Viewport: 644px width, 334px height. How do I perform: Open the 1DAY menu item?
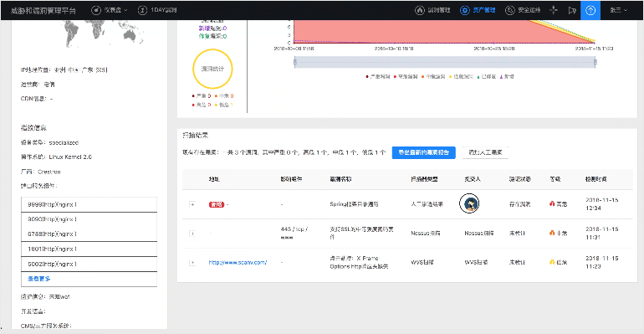point(157,10)
